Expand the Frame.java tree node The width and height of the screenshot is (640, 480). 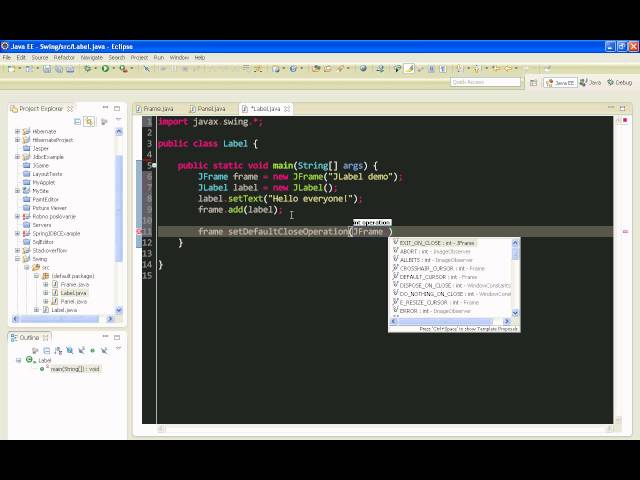(45, 284)
